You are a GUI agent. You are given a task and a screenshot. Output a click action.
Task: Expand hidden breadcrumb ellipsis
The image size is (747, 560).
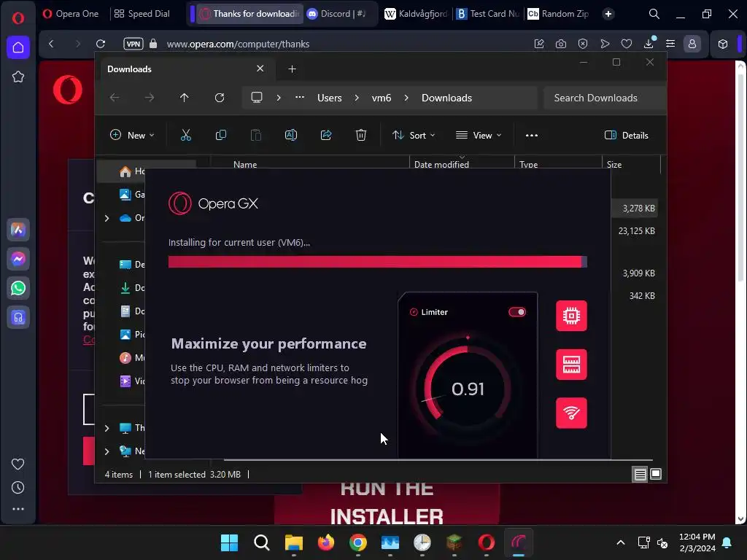pos(300,97)
